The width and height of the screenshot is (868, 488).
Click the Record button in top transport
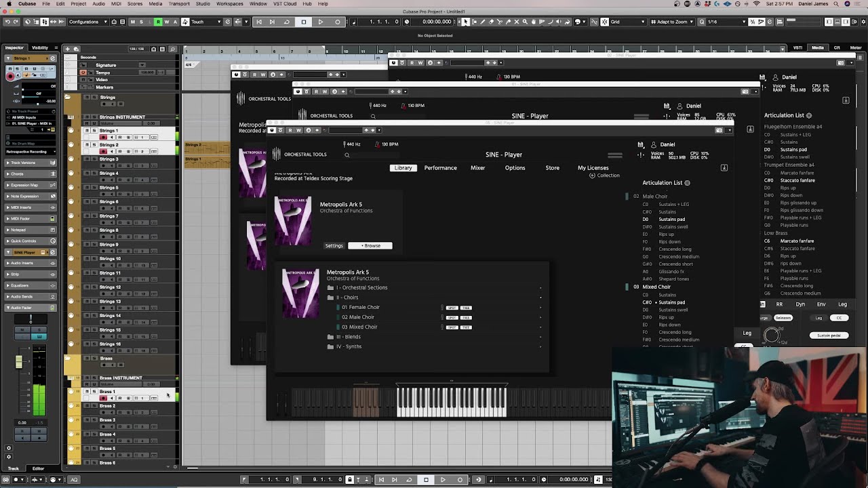[338, 22]
